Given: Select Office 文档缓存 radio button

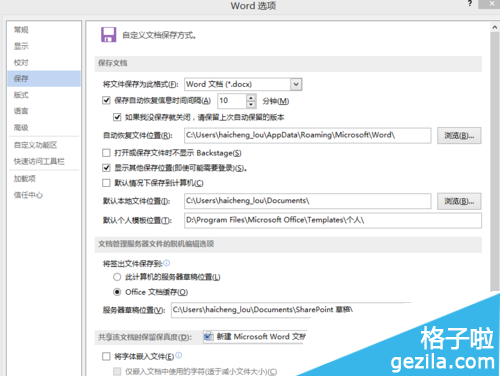Looking at the screenshot, I should [117, 292].
